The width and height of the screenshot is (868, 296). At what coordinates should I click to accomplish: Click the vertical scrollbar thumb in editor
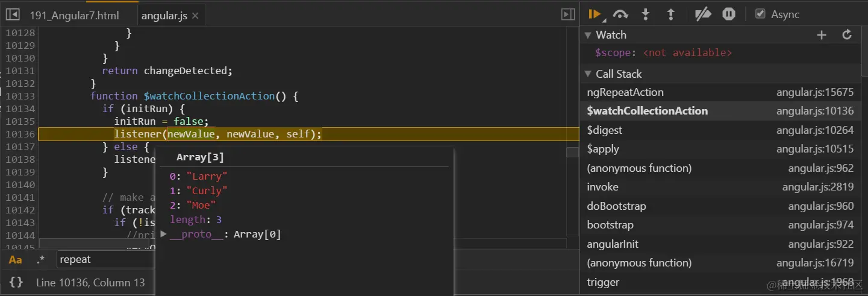pos(572,152)
